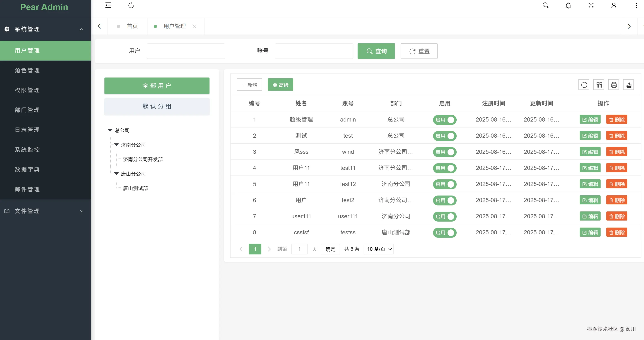Image resolution: width=644 pixels, height=340 pixels.
Task: Click the 查询 search button
Action: (376, 51)
